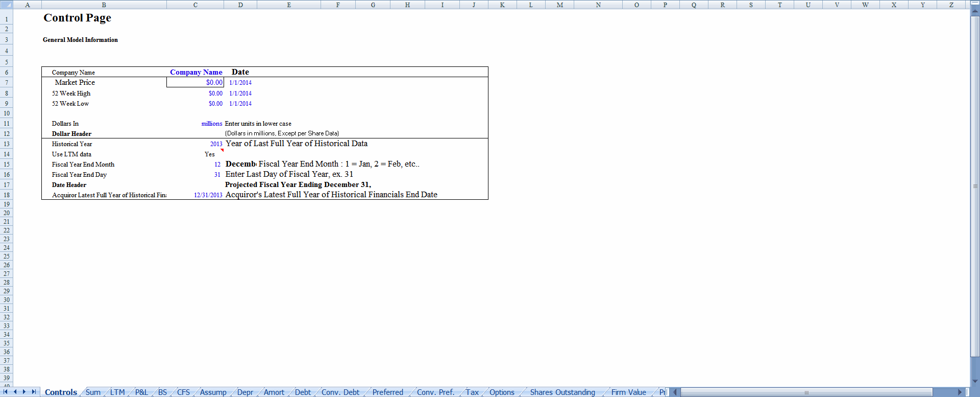This screenshot has width=980, height=397.
Task: Select 52 Week Low $0.00 value
Action: [x=215, y=104]
